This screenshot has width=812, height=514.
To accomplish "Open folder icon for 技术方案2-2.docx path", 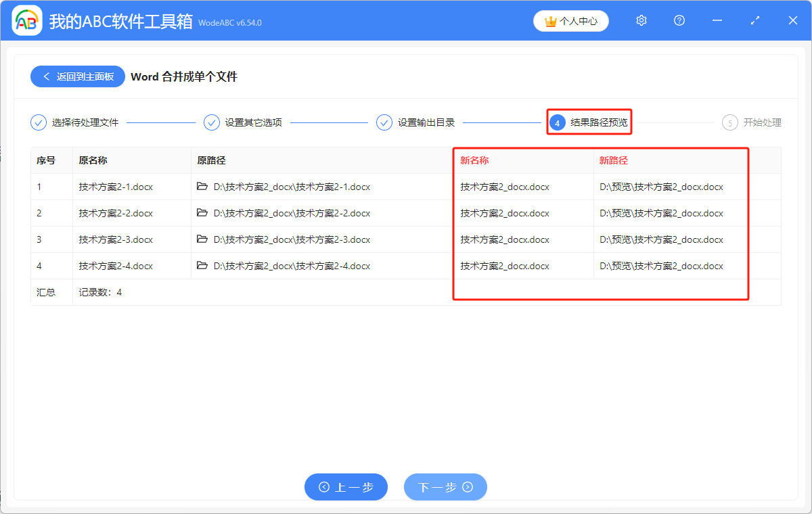I will [202, 213].
